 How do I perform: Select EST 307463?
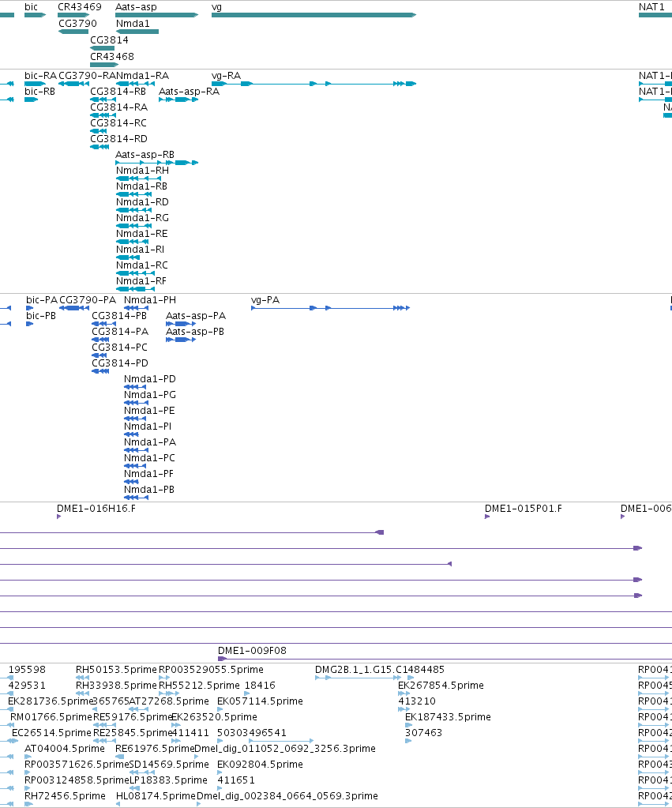[x=423, y=733]
